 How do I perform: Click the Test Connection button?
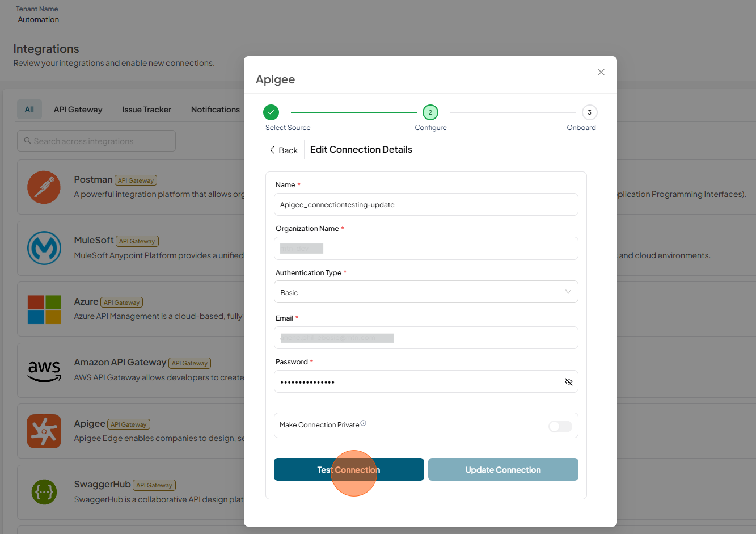[x=349, y=469]
